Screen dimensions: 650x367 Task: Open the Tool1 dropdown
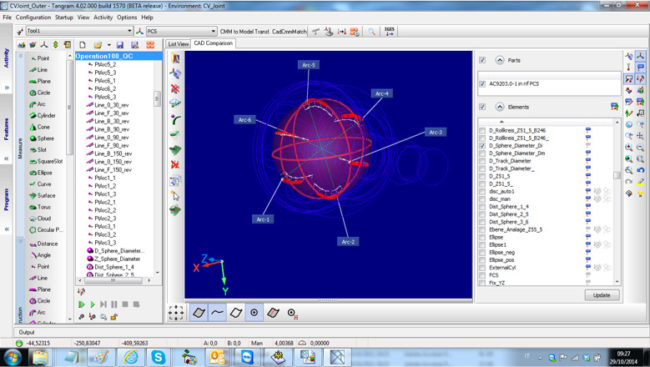coord(79,31)
